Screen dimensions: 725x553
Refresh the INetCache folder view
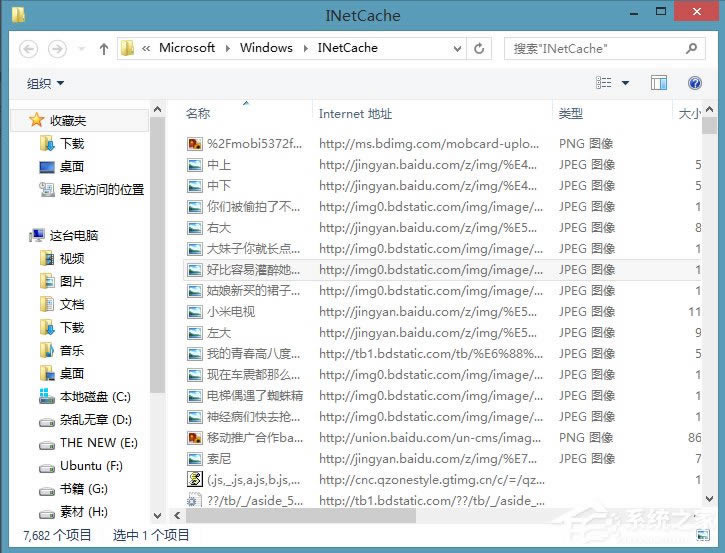pyautogui.click(x=479, y=48)
